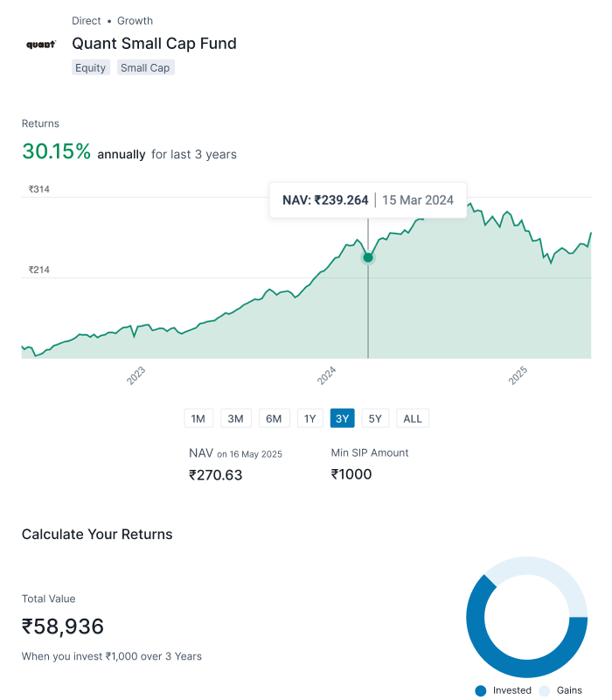Click the Small Cap tag
Viewport: 612px width, 700px height.
point(145,67)
